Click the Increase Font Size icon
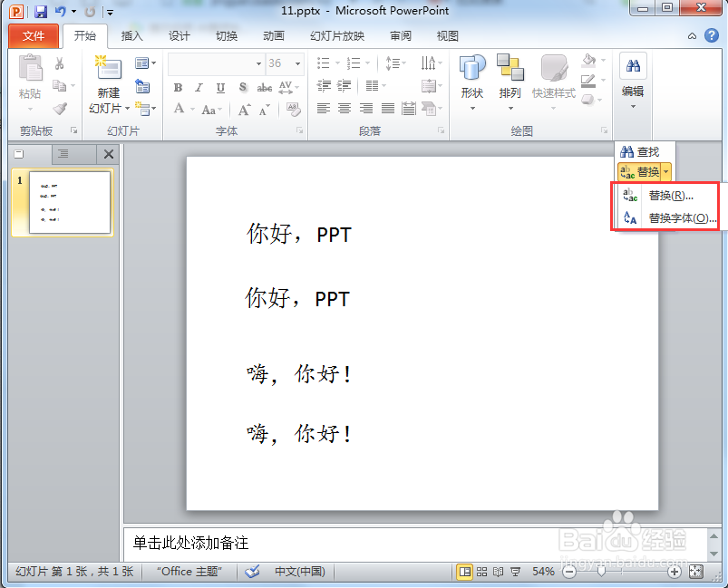The width and height of the screenshot is (728, 588). 244,110
